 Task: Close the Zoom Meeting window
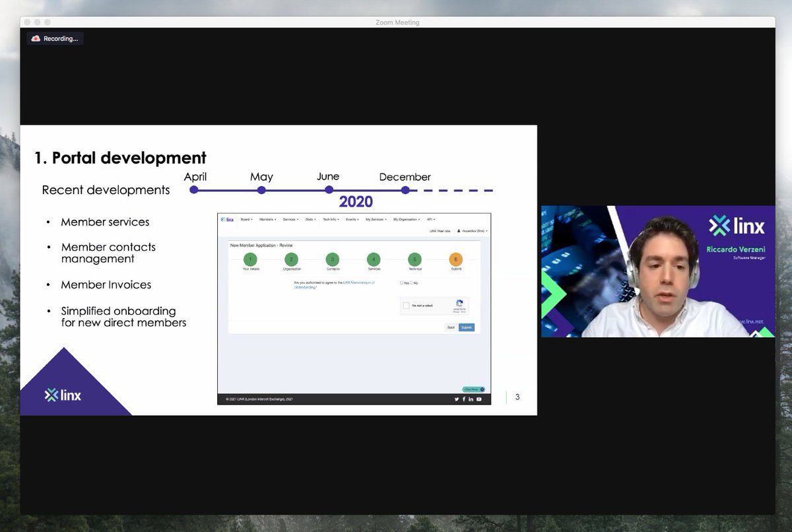click(x=27, y=22)
